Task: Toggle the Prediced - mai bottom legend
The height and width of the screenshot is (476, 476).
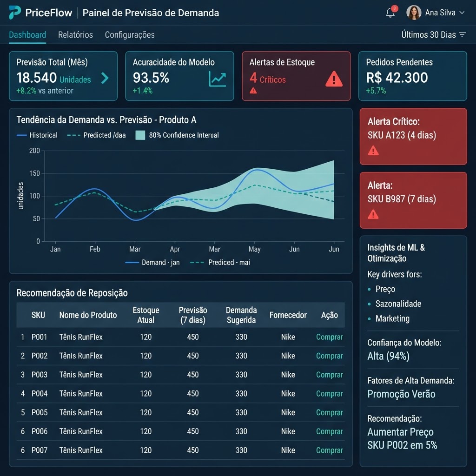Action: pos(220,262)
